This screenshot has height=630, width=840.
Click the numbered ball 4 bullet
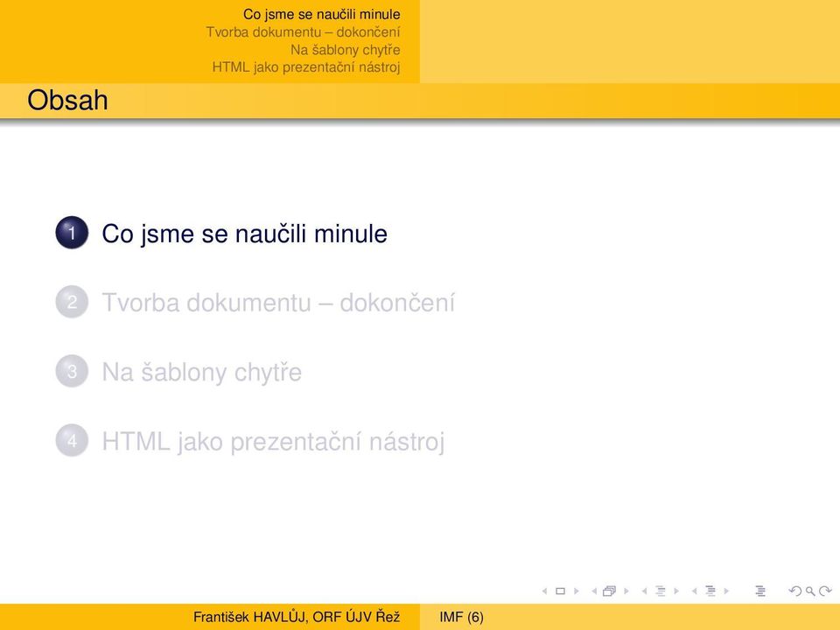point(72,440)
